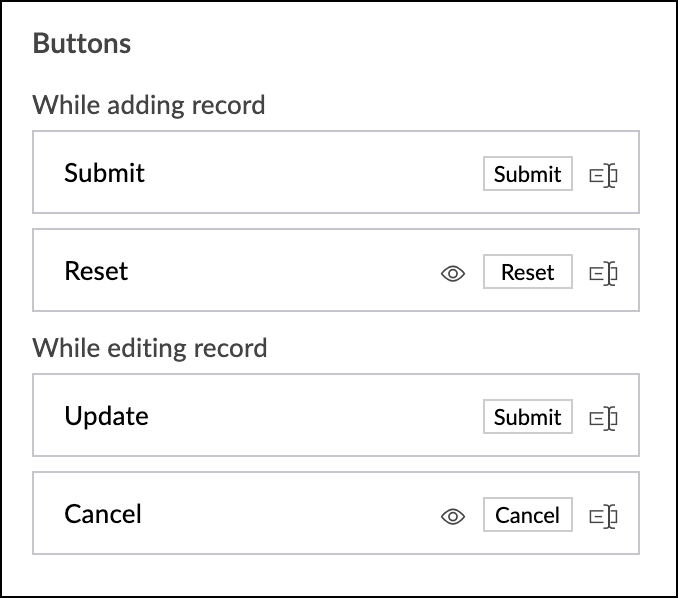Screen dimensions: 678x598
Task: Click the Cancel label text
Action: point(103,514)
